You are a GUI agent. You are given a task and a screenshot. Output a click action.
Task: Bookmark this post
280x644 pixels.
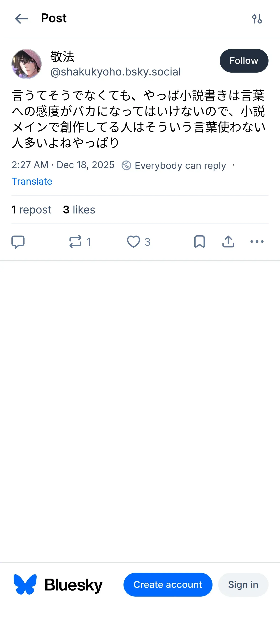(x=199, y=242)
